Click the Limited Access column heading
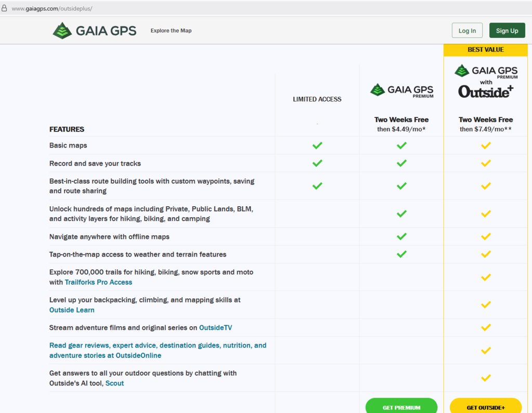This screenshot has width=532, height=413. [x=317, y=99]
